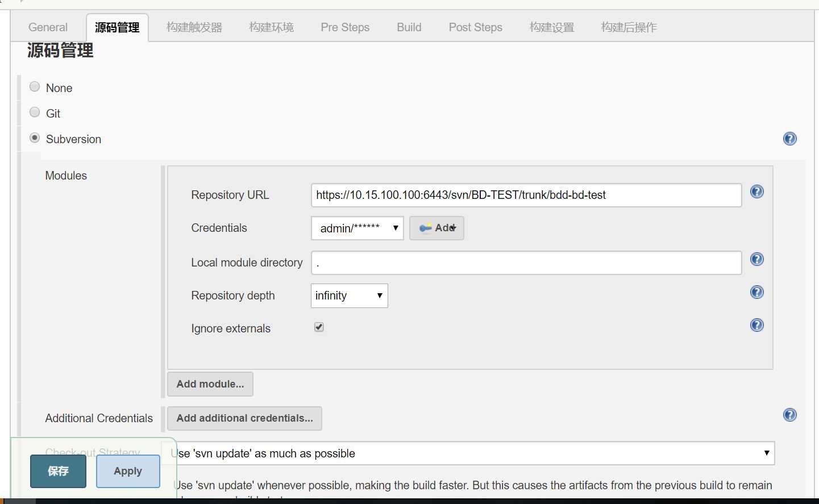Open the Repository depth infinity dropdown
This screenshot has width=819, height=504.
350,295
